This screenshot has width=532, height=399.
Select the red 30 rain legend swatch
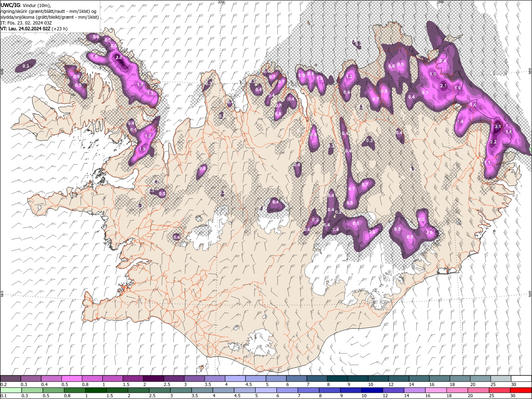point(521,390)
